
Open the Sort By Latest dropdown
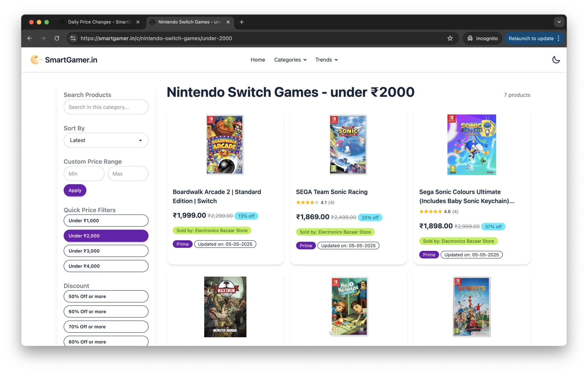click(106, 140)
